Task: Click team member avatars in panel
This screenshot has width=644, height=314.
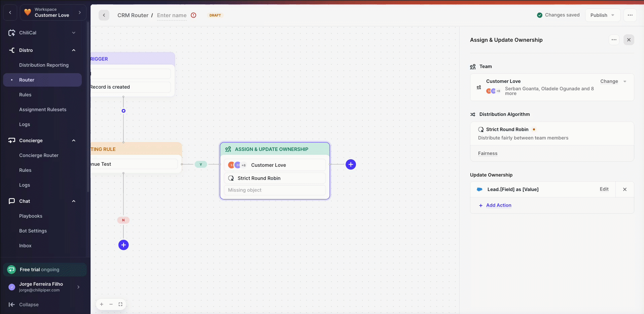Action: (x=493, y=91)
